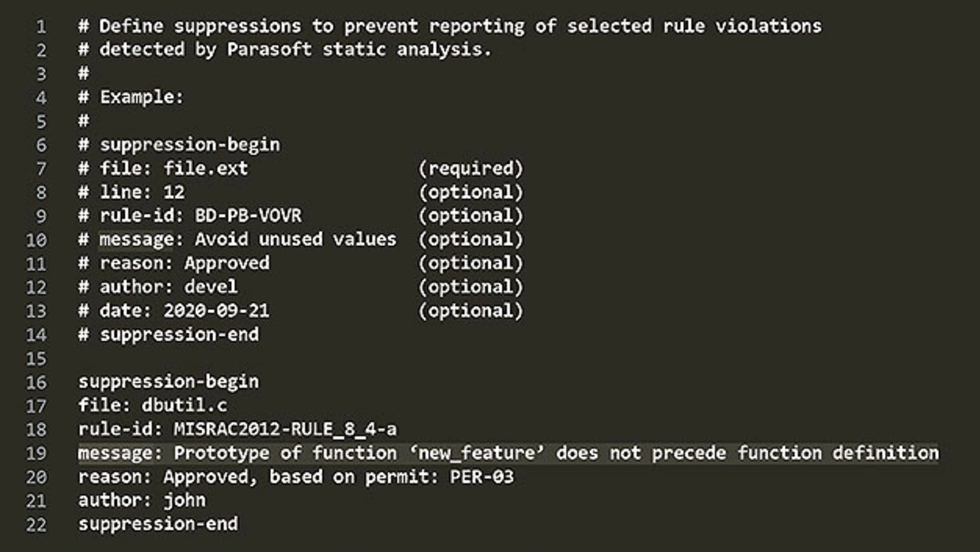Click the '(required)' text on line 7
The height and width of the screenshot is (552, 980).
pyautogui.click(x=470, y=168)
